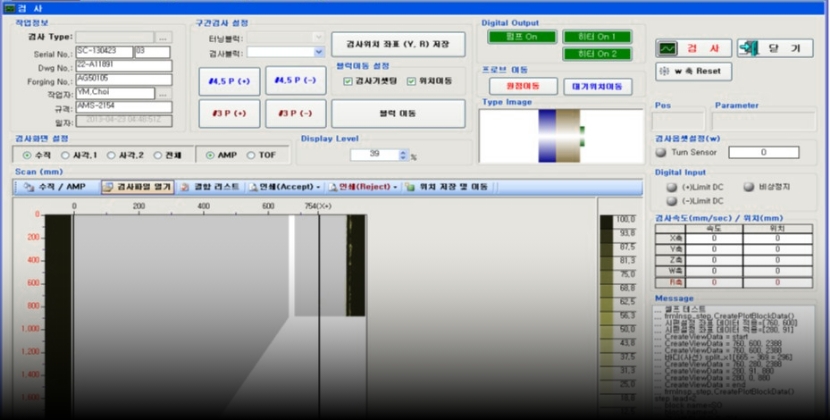This screenshot has width=830, height=420.
Task: Click the R축 position cell
Action: (778, 283)
